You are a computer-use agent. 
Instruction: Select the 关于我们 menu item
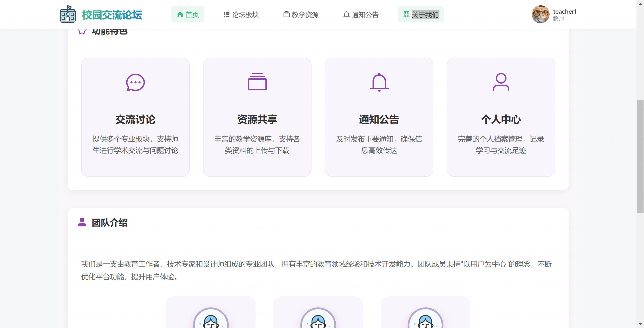(421, 15)
